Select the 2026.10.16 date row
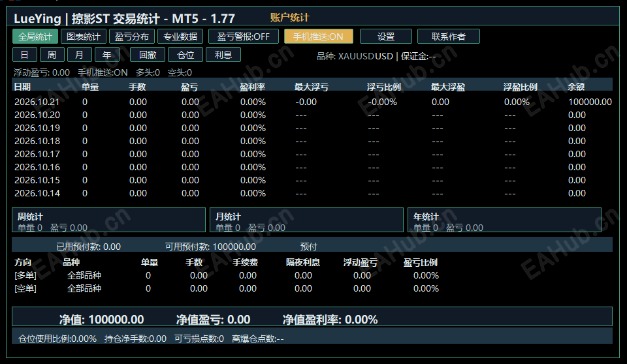Screen dimensions: 627x364 (312, 168)
